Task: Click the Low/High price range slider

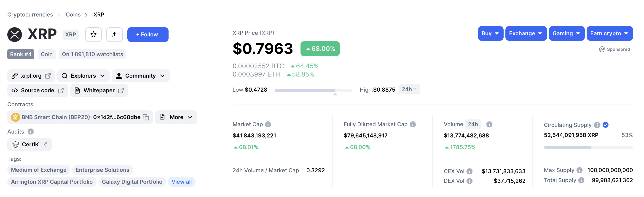Action: [x=313, y=90]
